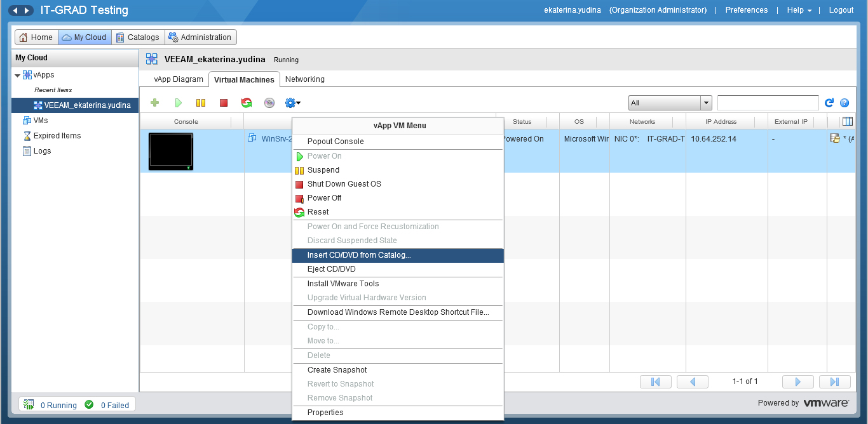Click the red Power Off toolbar icon

tap(223, 103)
